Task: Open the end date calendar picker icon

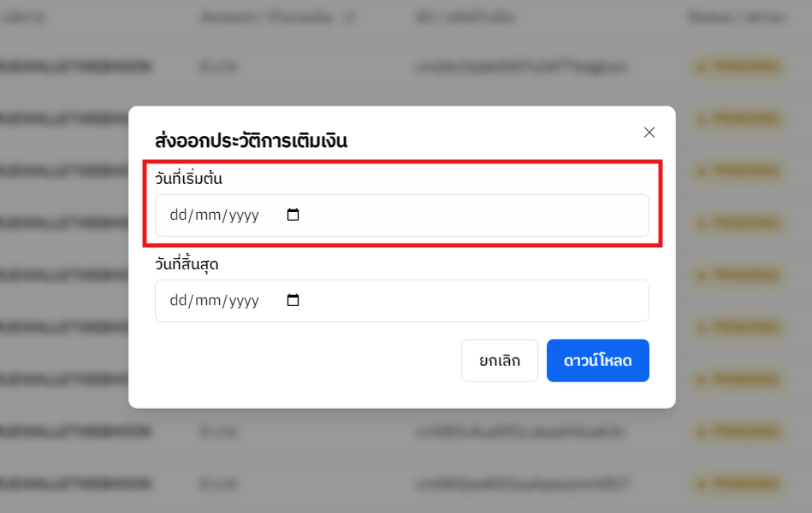Action: (293, 300)
